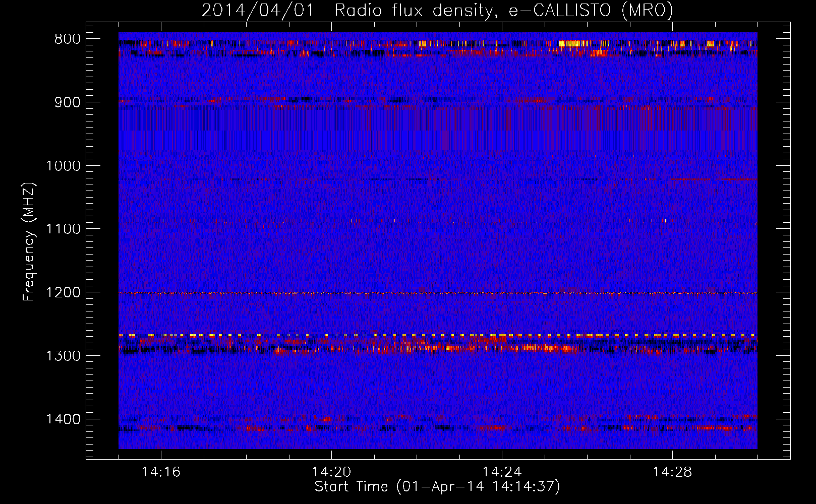Click the 1300 frequency tick label
Image resolution: width=816 pixels, height=504 pixels.
(63, 356)
